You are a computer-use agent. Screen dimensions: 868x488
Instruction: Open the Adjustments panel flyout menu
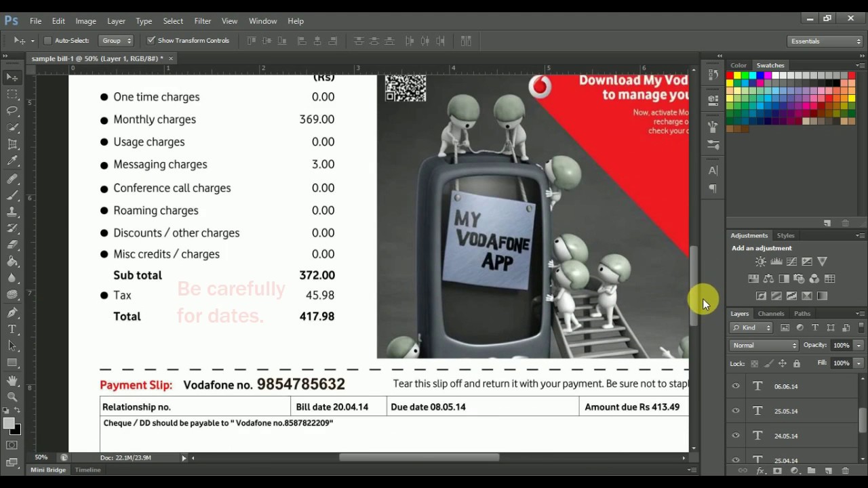[x=859, y=235]
